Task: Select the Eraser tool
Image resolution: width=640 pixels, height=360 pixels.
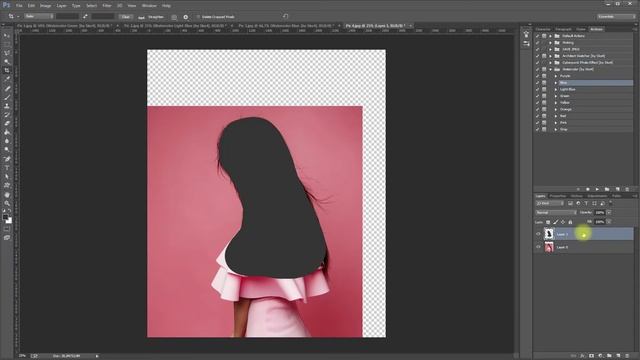Action: point(7,123)
